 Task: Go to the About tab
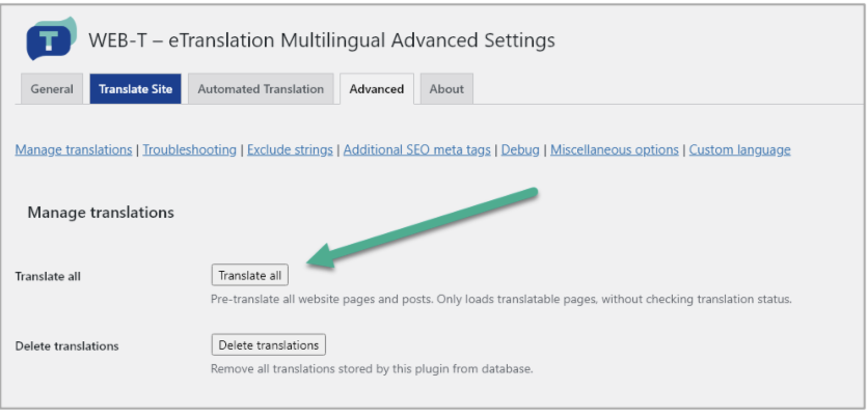(446, 89)
